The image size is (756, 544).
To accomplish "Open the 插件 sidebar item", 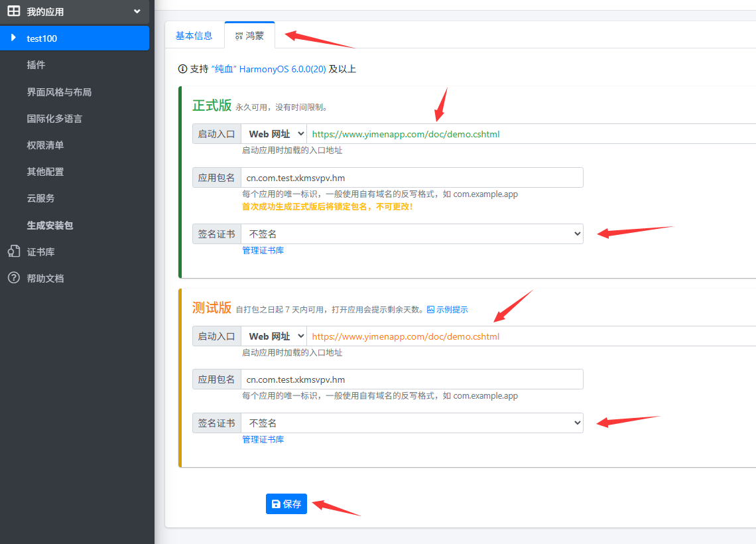I will 36,64.
